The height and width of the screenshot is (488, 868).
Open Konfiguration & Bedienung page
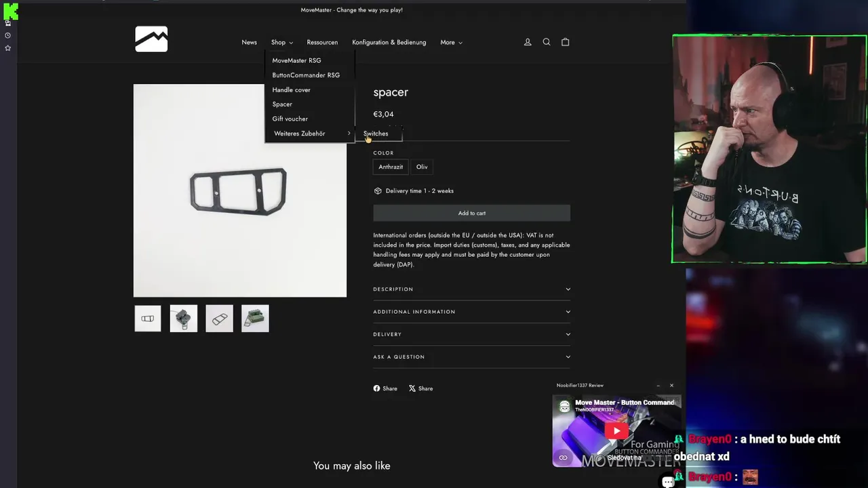pyautogui.click(x=389, y=42)
